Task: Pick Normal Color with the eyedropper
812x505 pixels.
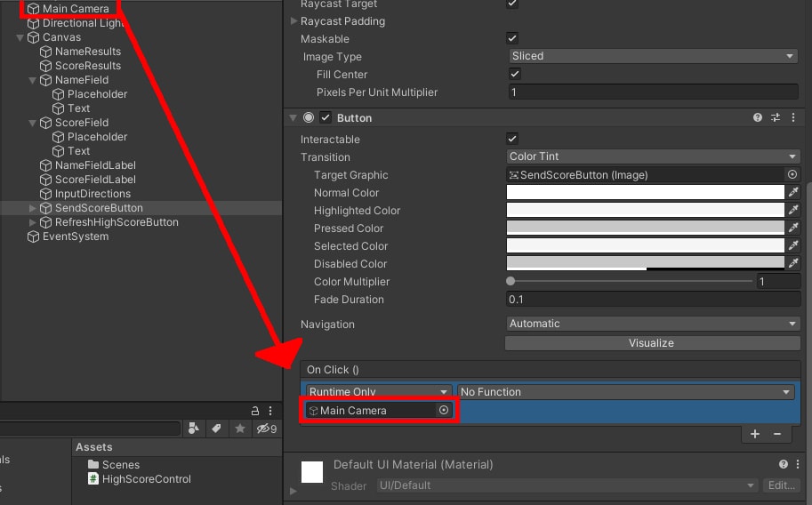Action: click(792, 192)
